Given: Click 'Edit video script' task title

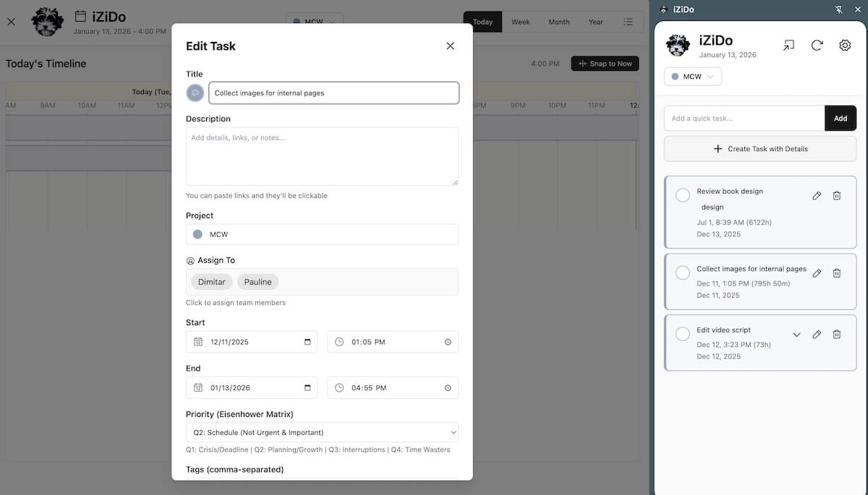Looking at the screenshot, I should [x=724, y=330].
